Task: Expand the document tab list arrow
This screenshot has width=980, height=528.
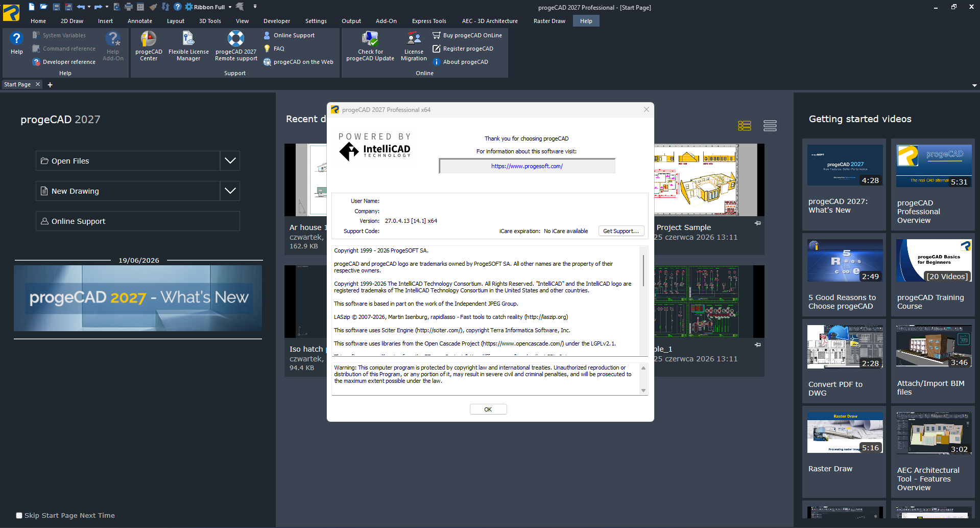Action: click(974, 85)
